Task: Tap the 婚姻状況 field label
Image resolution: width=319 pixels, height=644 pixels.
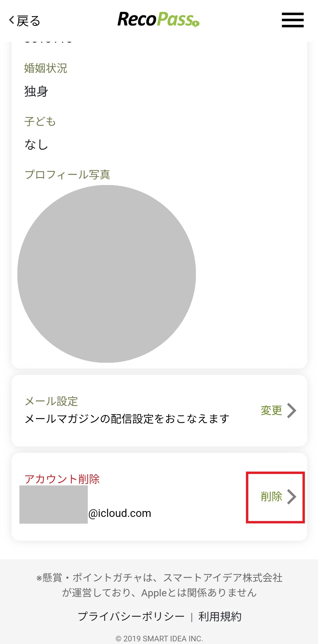Action: coord(46,68)
